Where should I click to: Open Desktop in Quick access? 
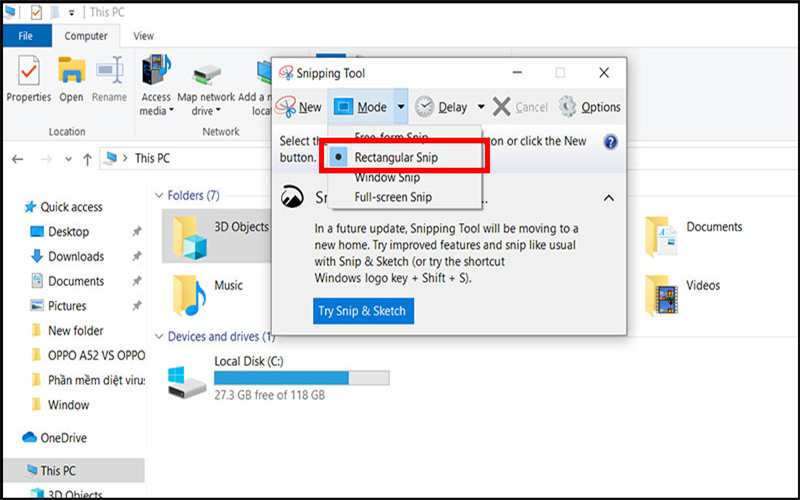[59, 232]
